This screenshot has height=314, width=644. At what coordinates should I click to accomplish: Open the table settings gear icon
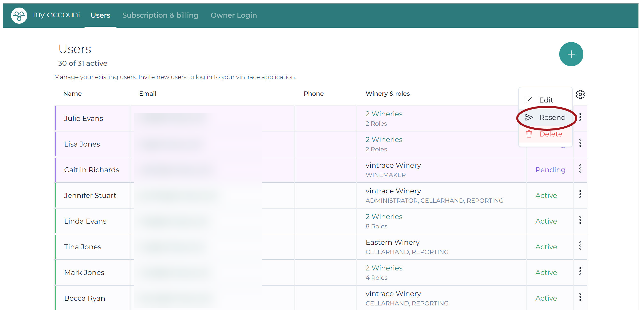coord(580,94)
